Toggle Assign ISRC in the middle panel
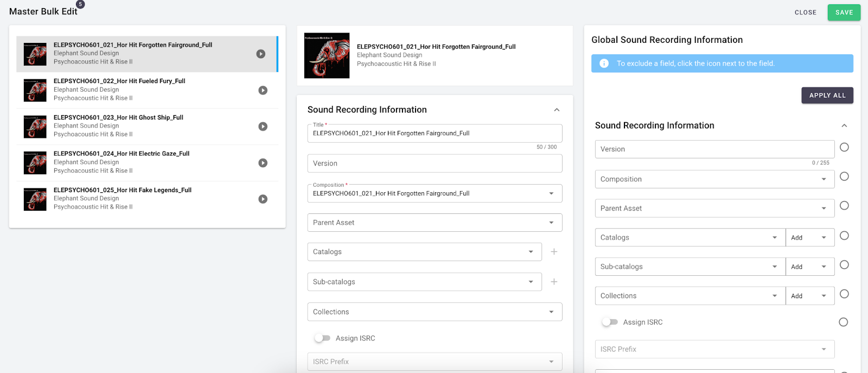Screen dimensions: 868x373 (322, 338)
